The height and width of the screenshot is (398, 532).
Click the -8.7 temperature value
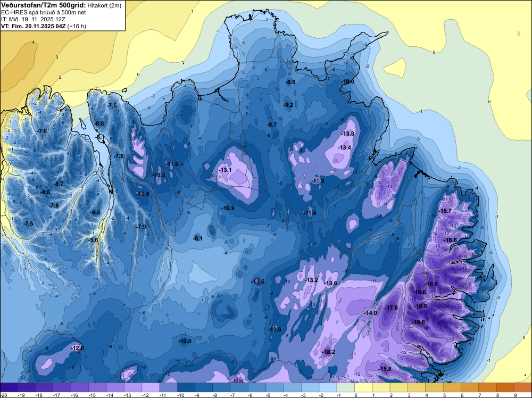click(x=59, y=184)
